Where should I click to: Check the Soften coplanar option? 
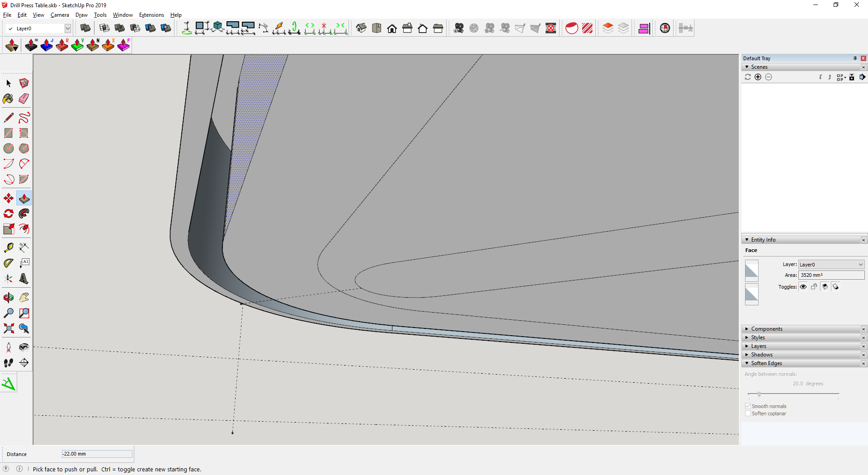click(748, 413)
